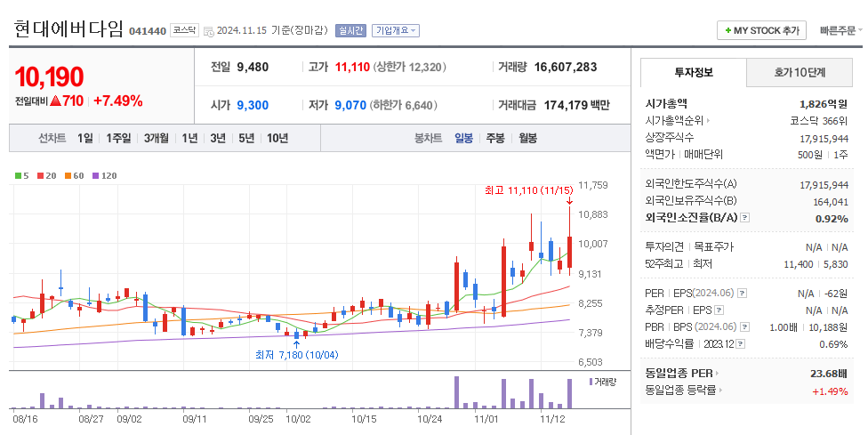Toggle the 실시간 real-time button
Viewport: 868px width, 435px height.
[x=350, y=30]
